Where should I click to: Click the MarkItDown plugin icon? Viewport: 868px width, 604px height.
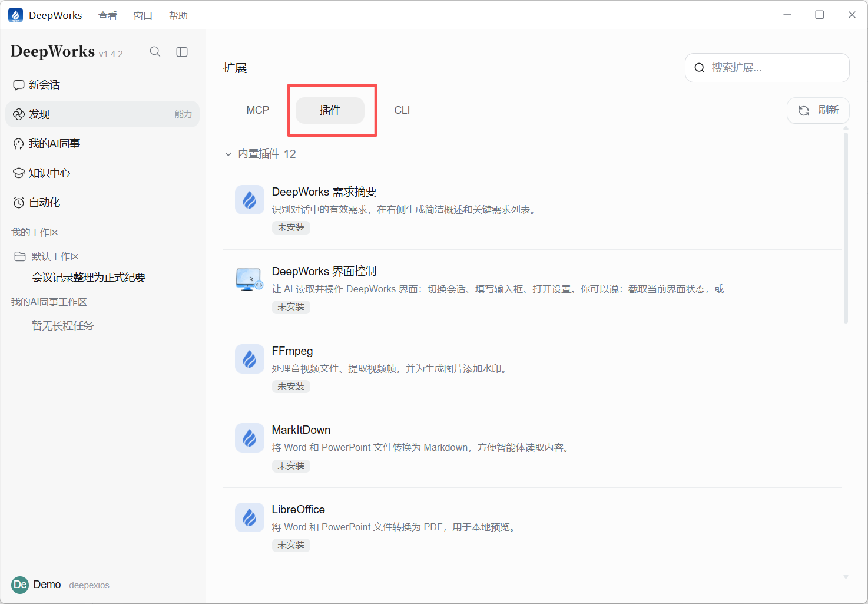click(250, 438)
